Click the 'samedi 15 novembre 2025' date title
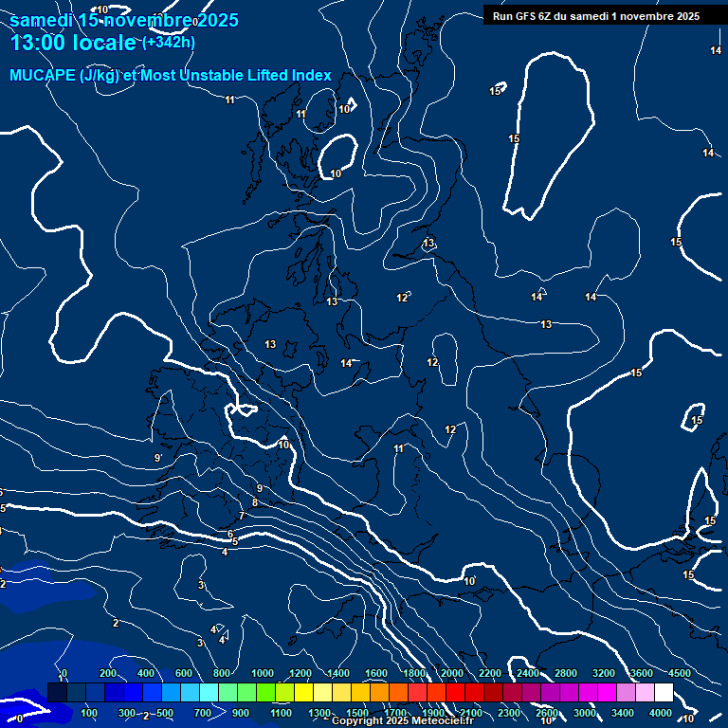The width and height of the screenshot is (728, 728). click(124, 21)
